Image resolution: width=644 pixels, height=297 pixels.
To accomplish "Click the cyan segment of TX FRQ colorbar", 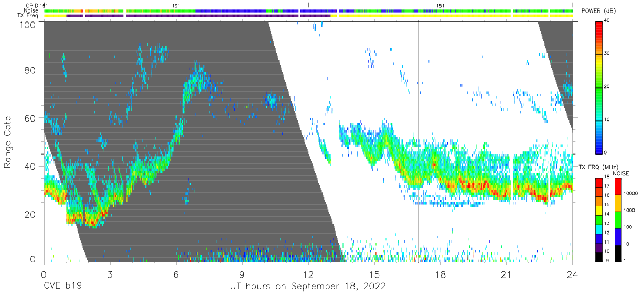I will point(599,229).
